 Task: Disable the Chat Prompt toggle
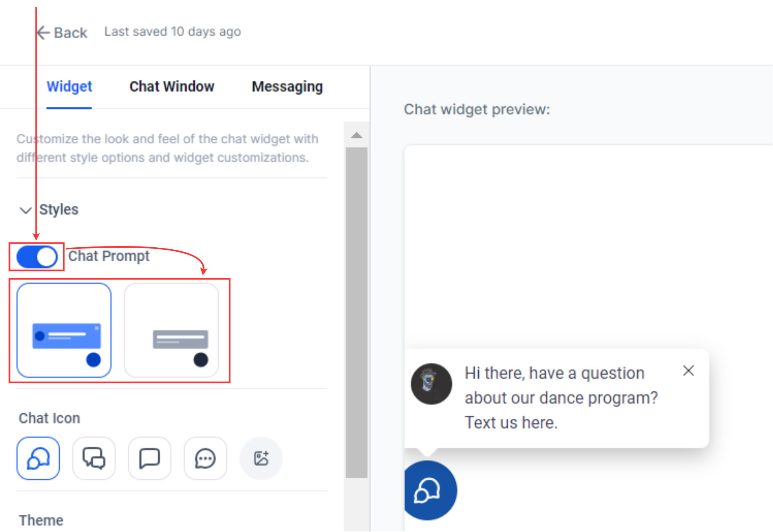tap(37, 257)
